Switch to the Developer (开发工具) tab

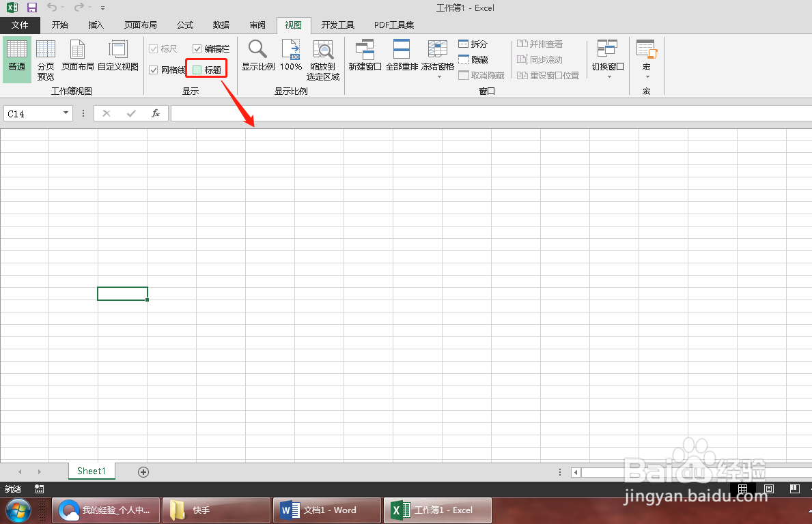pyautogui.click(x=337, y=25)
